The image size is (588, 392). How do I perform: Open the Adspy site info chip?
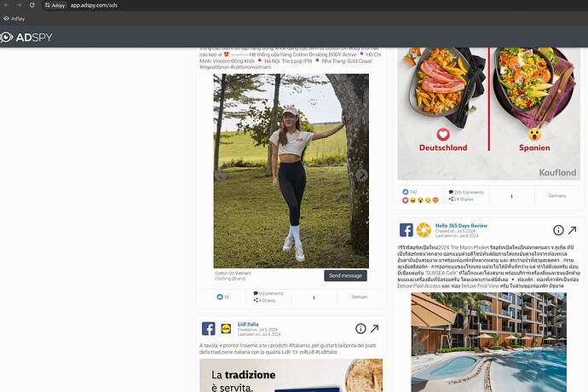click(55, 5)
